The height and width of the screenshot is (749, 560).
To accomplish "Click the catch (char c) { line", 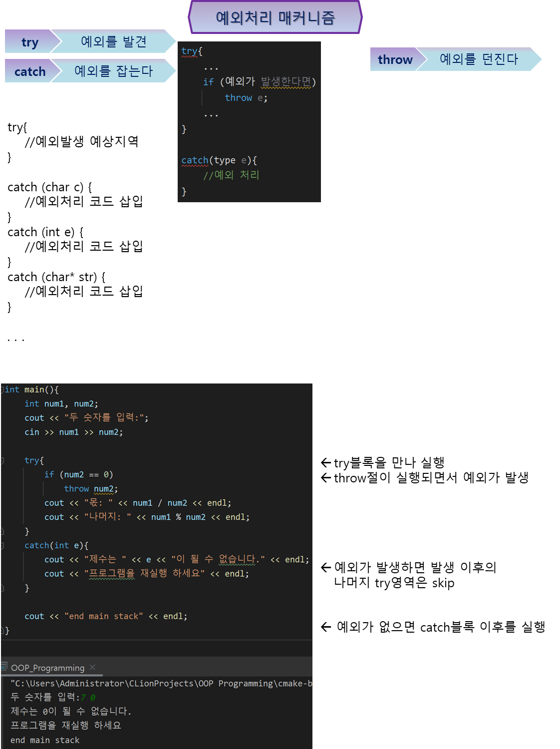I will 50,187.
